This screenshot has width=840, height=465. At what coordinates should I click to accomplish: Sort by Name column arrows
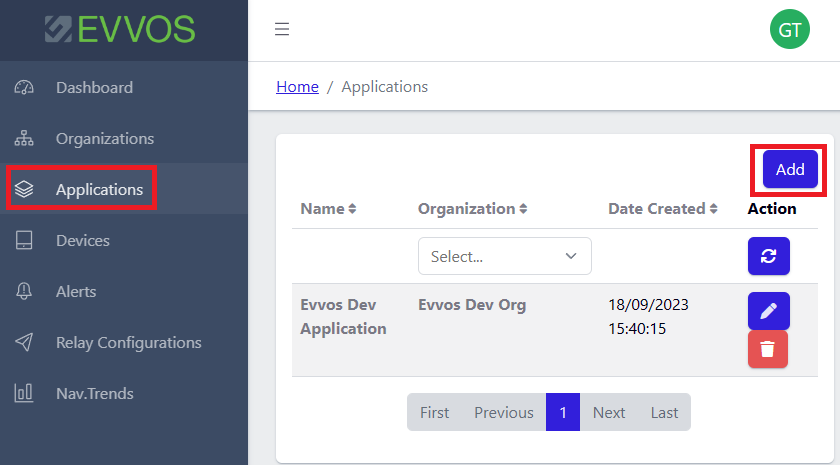(352, 209)
